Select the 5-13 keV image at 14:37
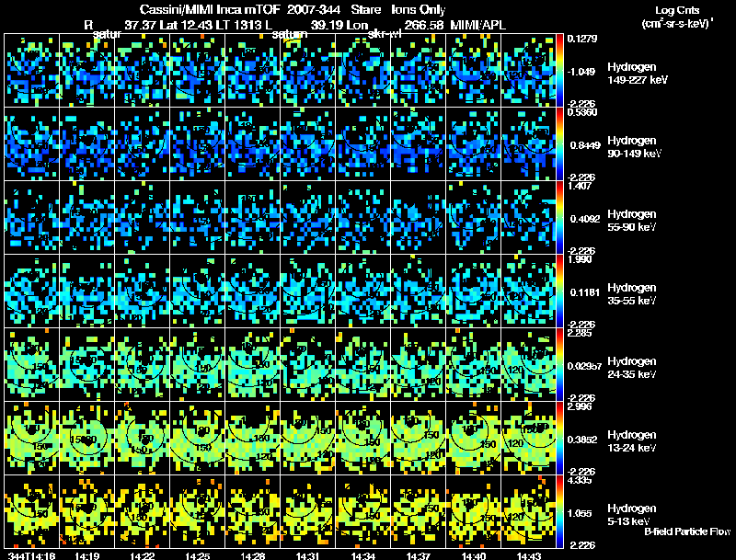Screen dimensions: 736x560 pyautogui.click(x=419, y=511)
